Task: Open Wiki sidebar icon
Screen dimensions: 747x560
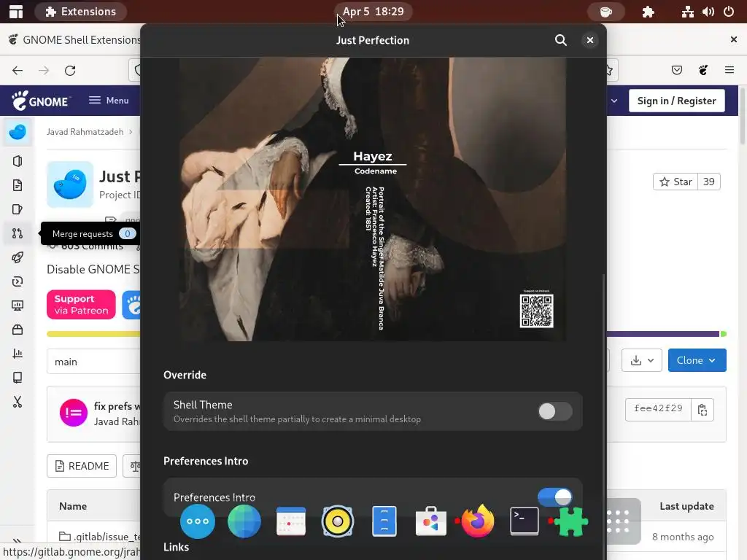Action: (x=18, y=378)
